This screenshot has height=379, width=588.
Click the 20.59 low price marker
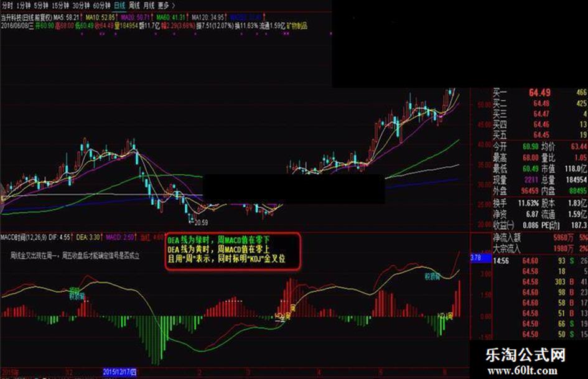click(201, 223)
